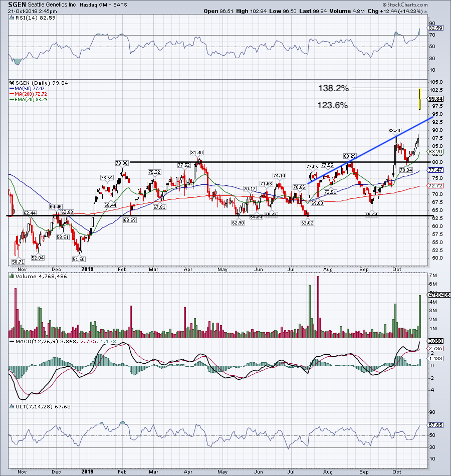This screenshot has height=476, width=451.
Task: Select the SGEN ticker symbol in the header
Action: (17, 5)
